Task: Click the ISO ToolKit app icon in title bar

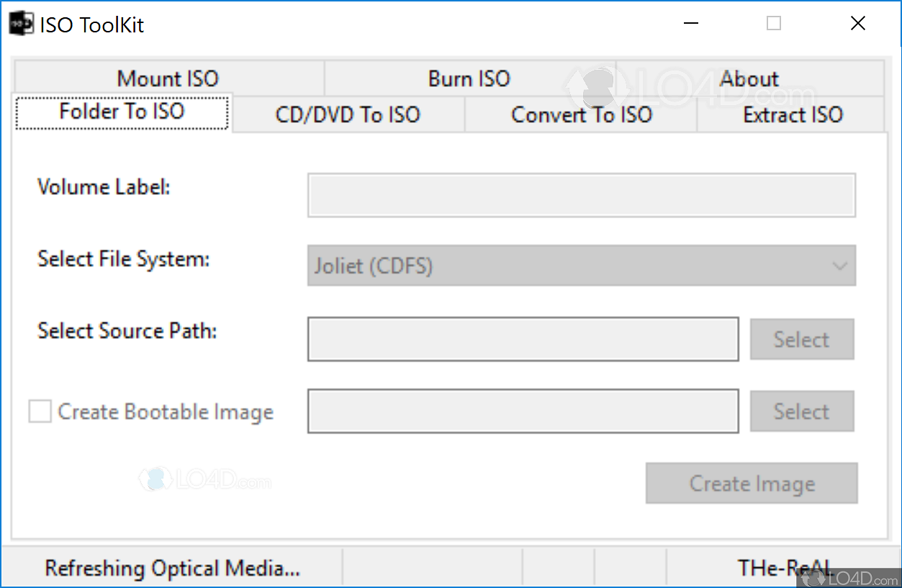Action: pyautogui.click(x=21, y=24)
